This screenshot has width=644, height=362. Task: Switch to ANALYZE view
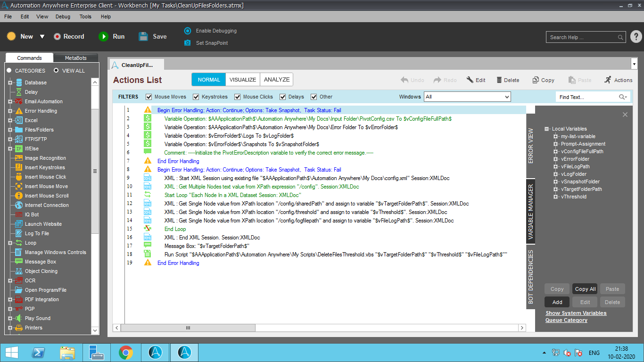(277, 80)
